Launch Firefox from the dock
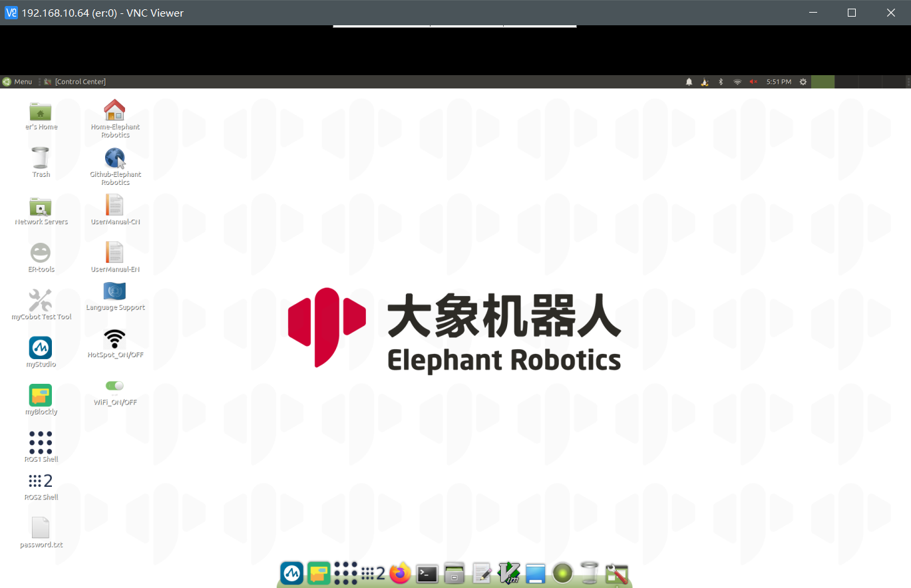The width and height of the screenshot is (911, 588). 400,573
